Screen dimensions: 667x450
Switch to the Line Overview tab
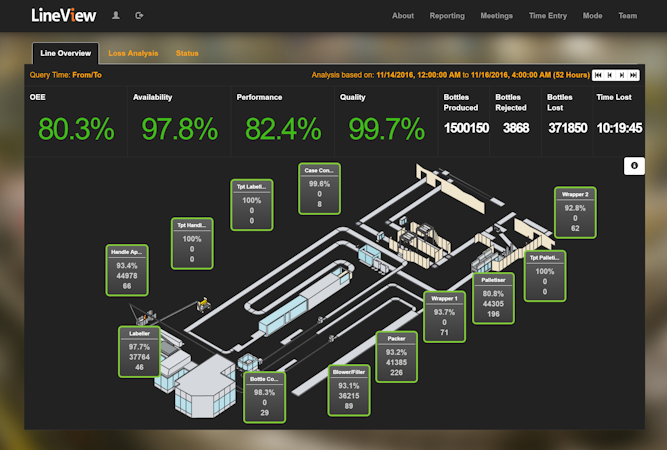click(x=66, y=53)
